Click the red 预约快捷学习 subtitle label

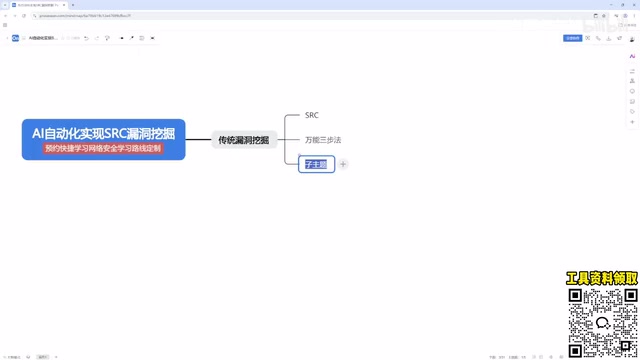[x=103, y=148]
